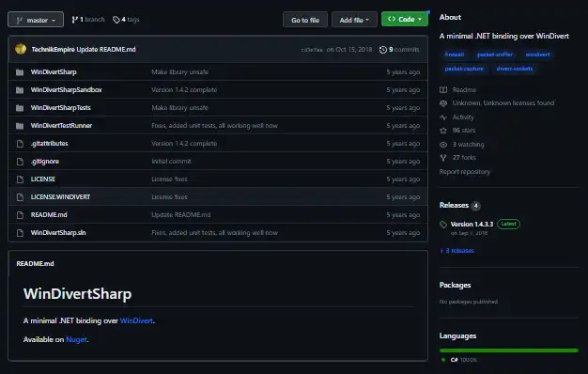Open the Add file dropdown
This screenshot has height=374, width=588.
pyautogui.click(x=354, y=20)
